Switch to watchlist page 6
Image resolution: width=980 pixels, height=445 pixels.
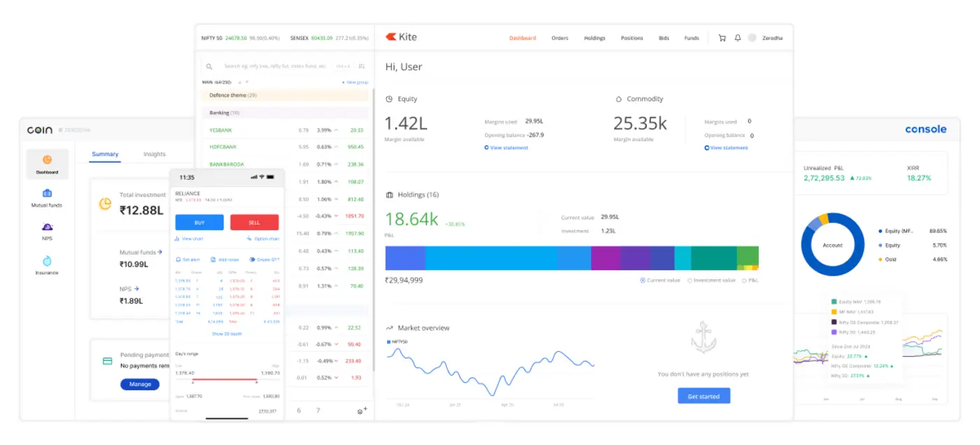[x=299, y=410]
